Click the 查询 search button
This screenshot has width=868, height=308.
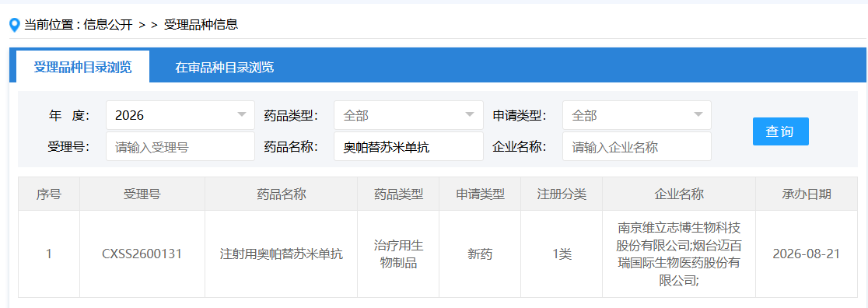point(781,131)
